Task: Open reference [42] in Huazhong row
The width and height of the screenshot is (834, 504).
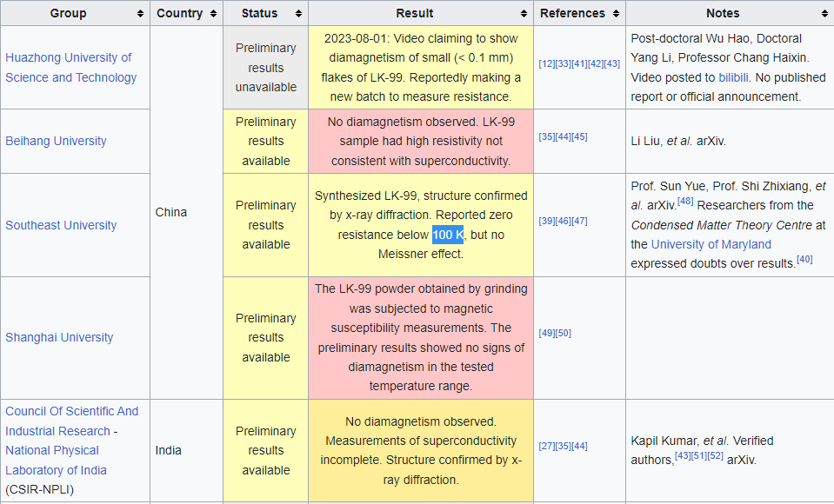Action: coord(596,63)
